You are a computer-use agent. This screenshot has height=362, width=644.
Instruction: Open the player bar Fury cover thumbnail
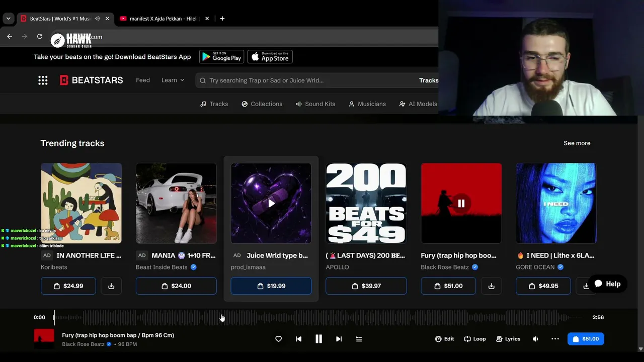point(44,339)
